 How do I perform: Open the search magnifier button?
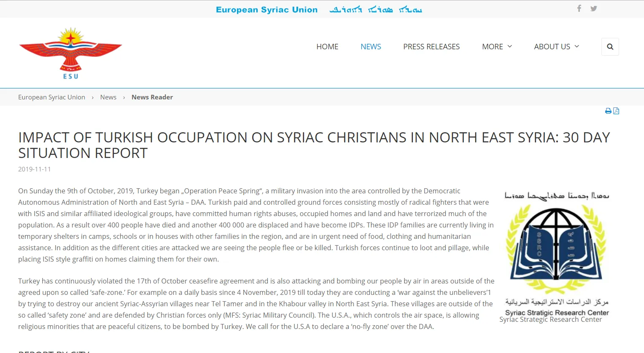click(x=610, y=47)
